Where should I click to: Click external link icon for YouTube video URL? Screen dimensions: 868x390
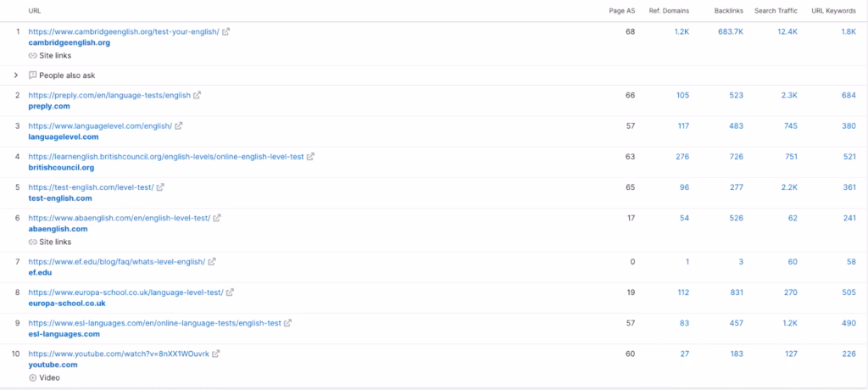click(x=215, y=354)
